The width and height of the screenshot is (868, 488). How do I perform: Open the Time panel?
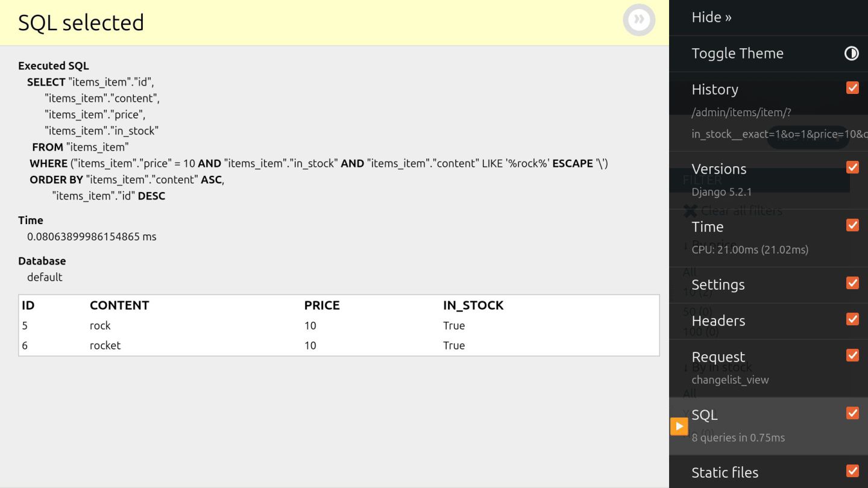pyautogui.click(x=707, y=227)
